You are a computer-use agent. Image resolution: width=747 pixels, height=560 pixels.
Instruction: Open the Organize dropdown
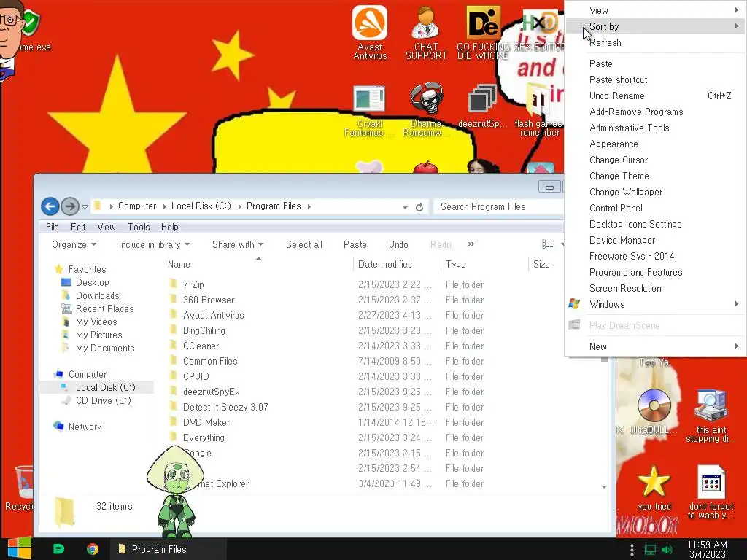(x=74, y=244)
